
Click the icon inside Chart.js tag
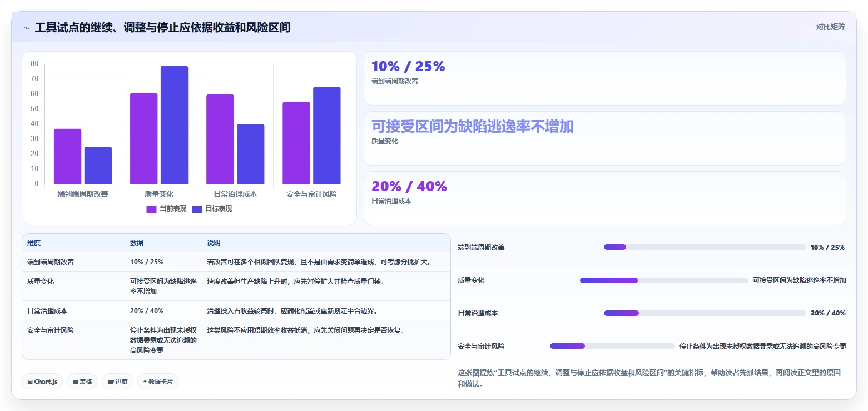[30, 382]
